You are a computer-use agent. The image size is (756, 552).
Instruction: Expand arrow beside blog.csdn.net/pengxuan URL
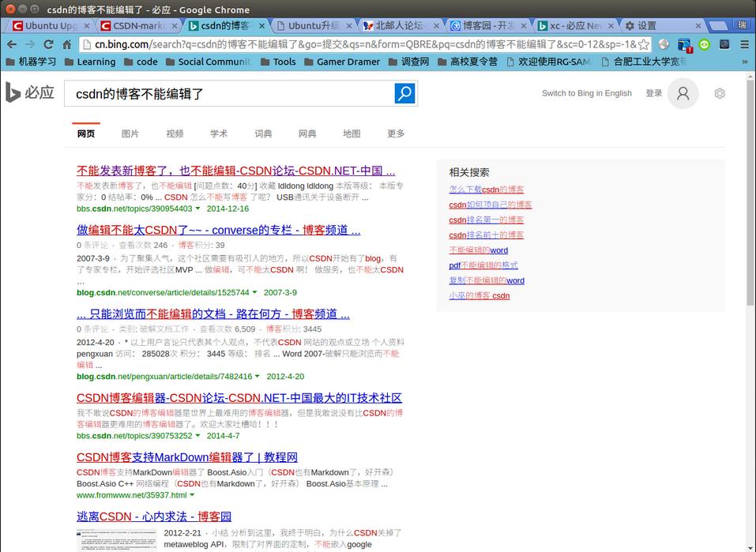click(x=258, y=376)
